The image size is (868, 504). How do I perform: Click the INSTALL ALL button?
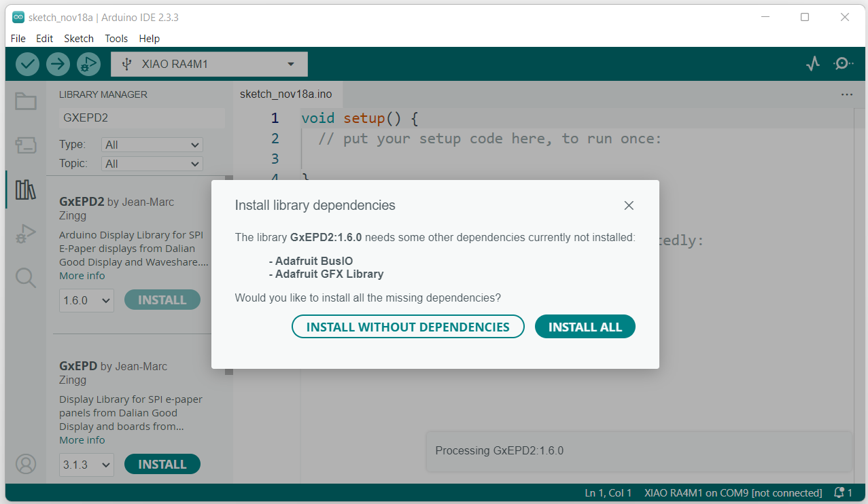click(585, 327)
